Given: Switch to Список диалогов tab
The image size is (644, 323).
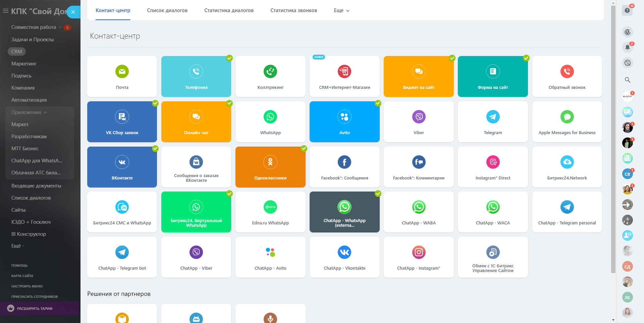Looking at the screenshot, I should 167,10.
